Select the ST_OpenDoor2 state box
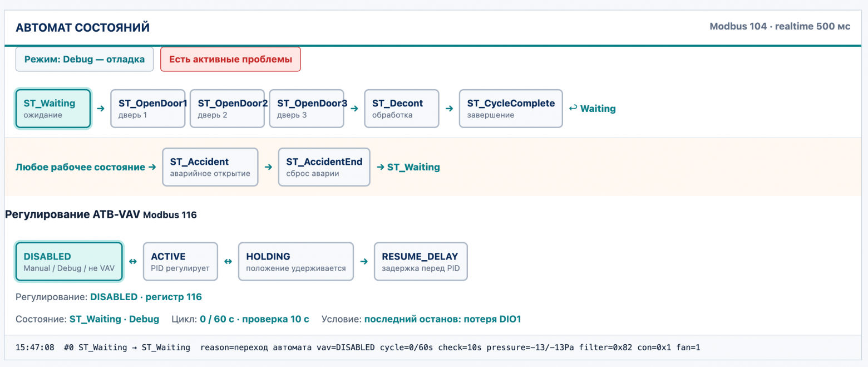This screenshot has width=868, height=367. coord(228,109)
